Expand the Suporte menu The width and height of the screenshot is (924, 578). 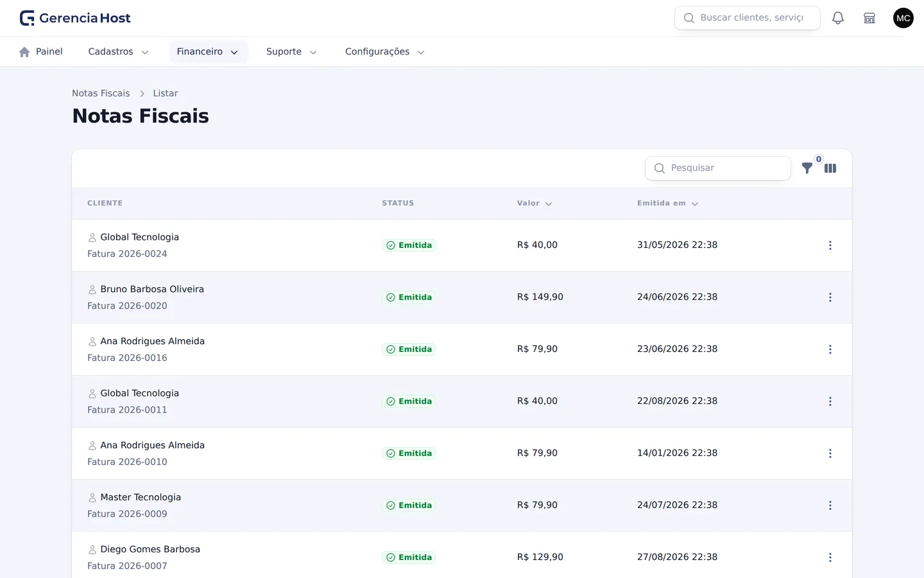point(291,51)
